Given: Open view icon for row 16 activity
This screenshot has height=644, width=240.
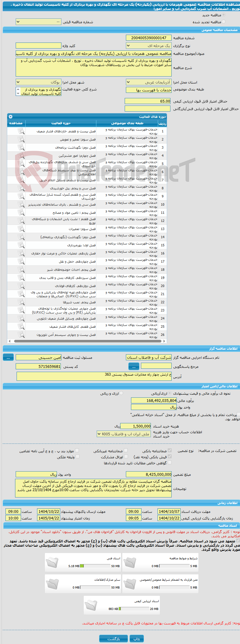Looking at the screenshot, I should tap(21, 253).
